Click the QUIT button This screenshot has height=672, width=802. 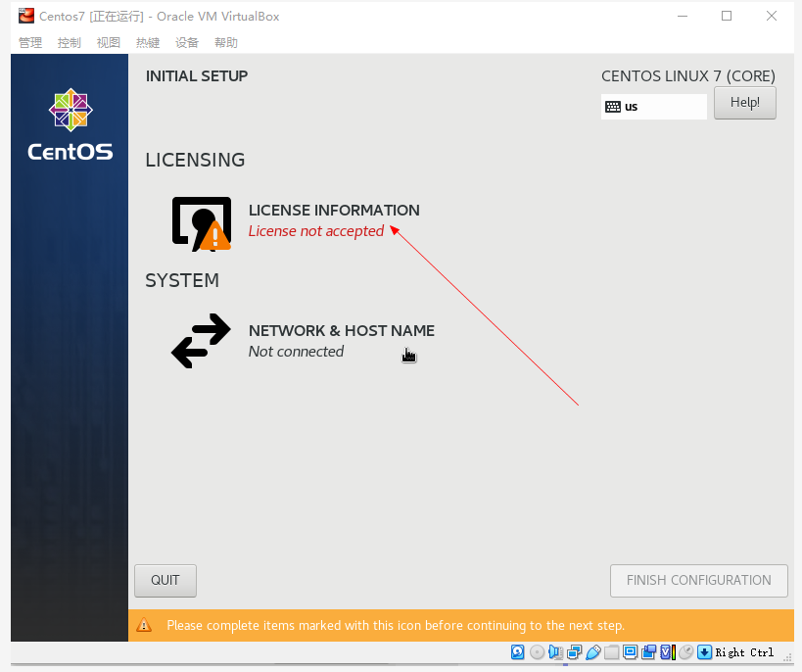coord(165,580)
